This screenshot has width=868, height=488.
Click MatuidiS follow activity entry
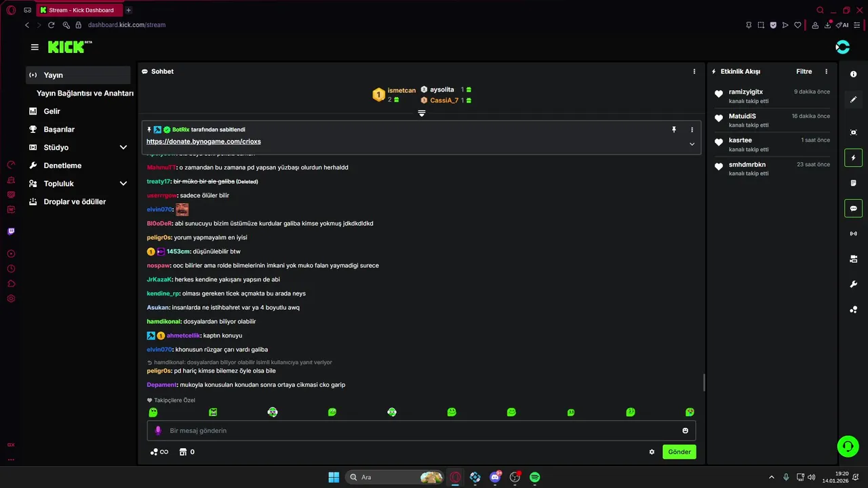tap(772, 121)
